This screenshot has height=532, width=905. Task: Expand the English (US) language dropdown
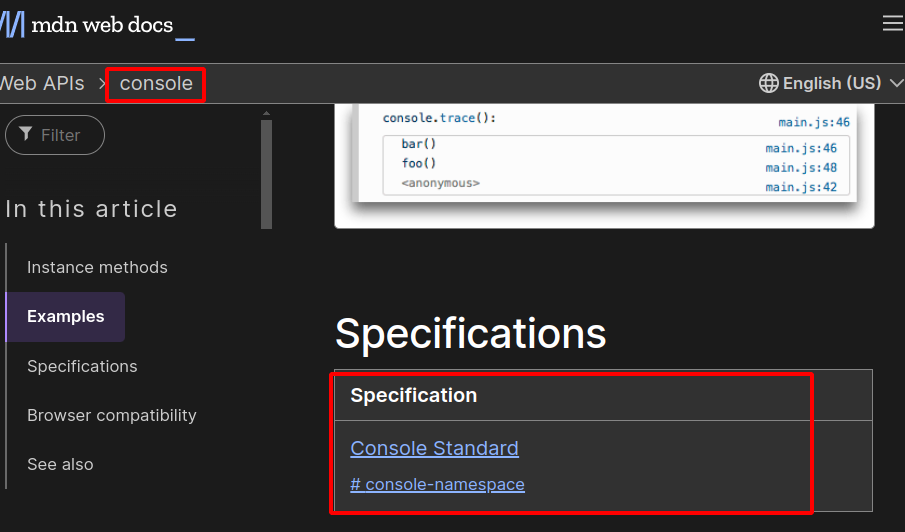pyautogui.click(x=832, y=83)
